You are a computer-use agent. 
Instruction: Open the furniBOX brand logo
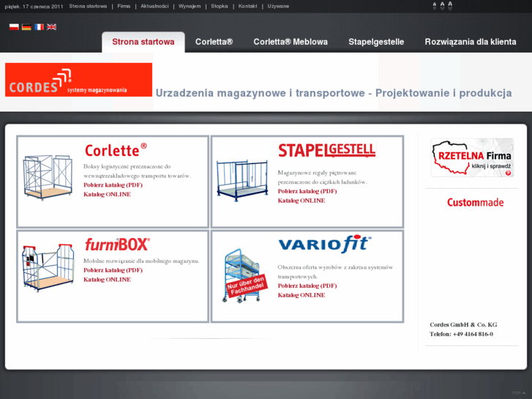coord(117,244)
